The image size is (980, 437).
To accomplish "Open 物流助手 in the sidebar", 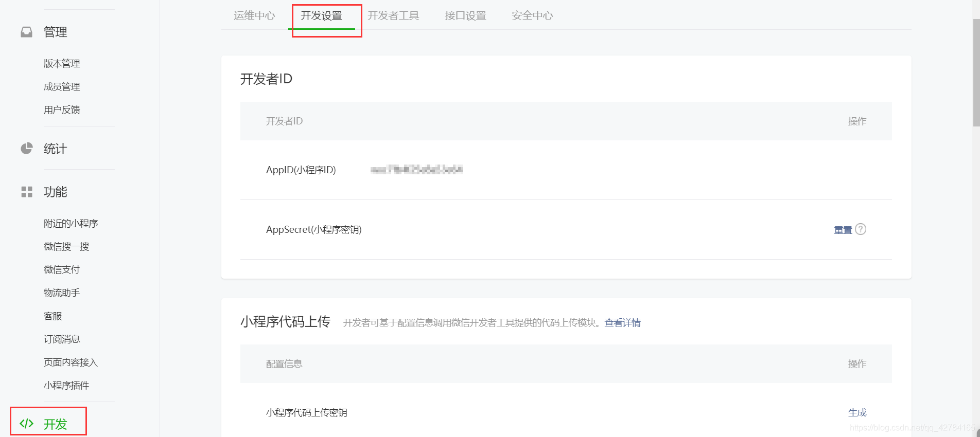I will click(x=62, y=293).
